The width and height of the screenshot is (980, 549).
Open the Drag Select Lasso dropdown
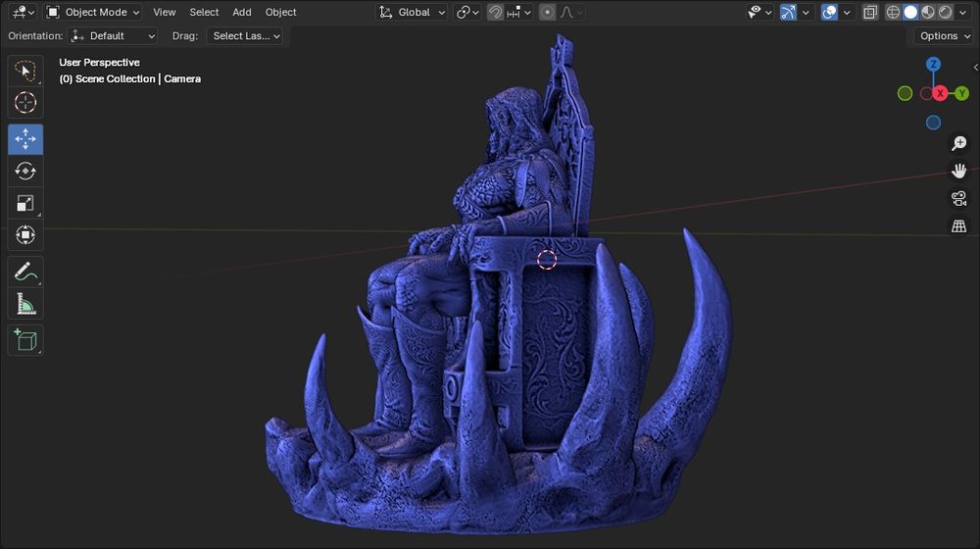pos(245,36)
